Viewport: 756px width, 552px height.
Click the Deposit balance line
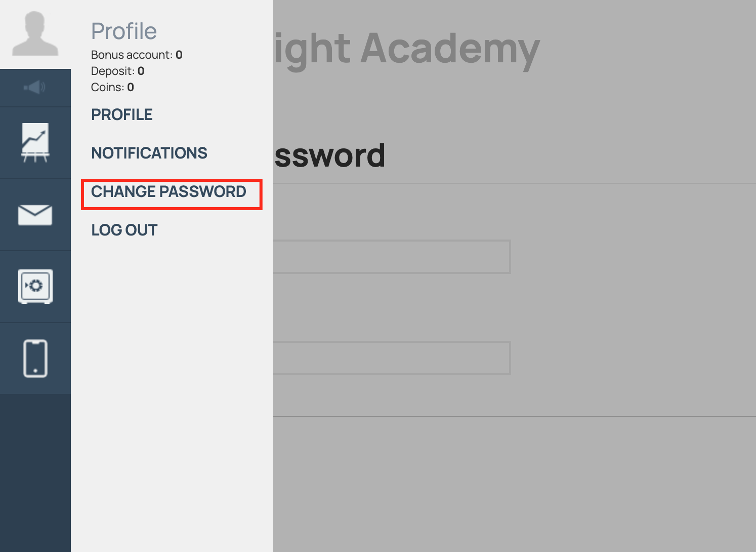pos(117,71)
